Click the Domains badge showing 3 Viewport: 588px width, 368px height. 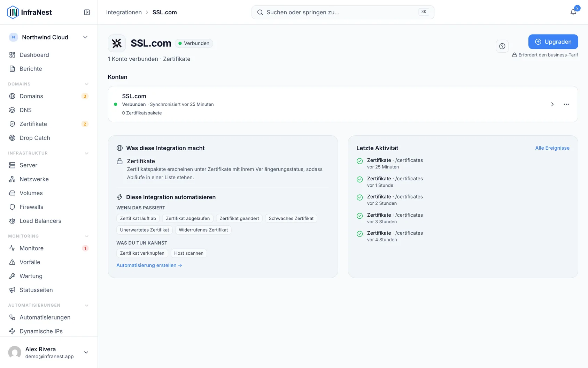(x=85, y=96)
